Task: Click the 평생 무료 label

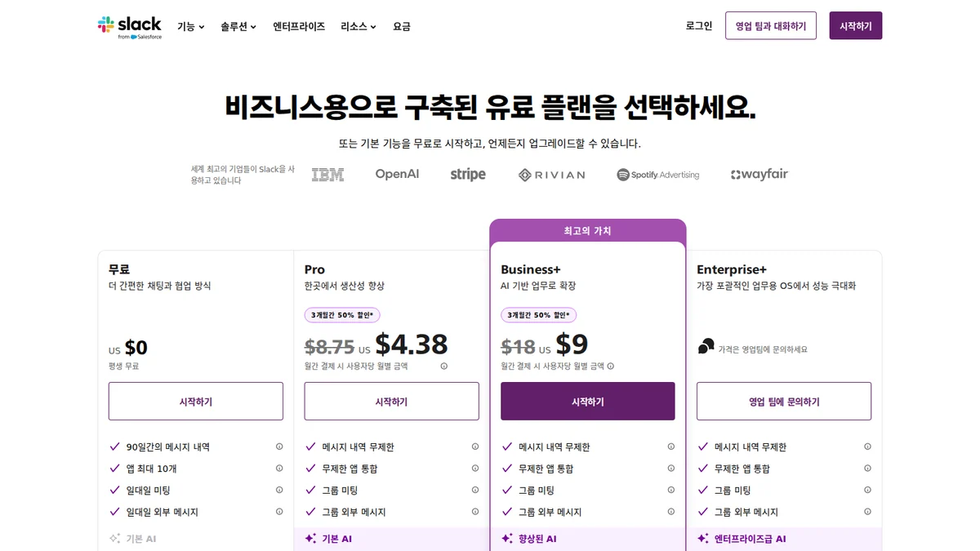Action: [x=124, y=367]
